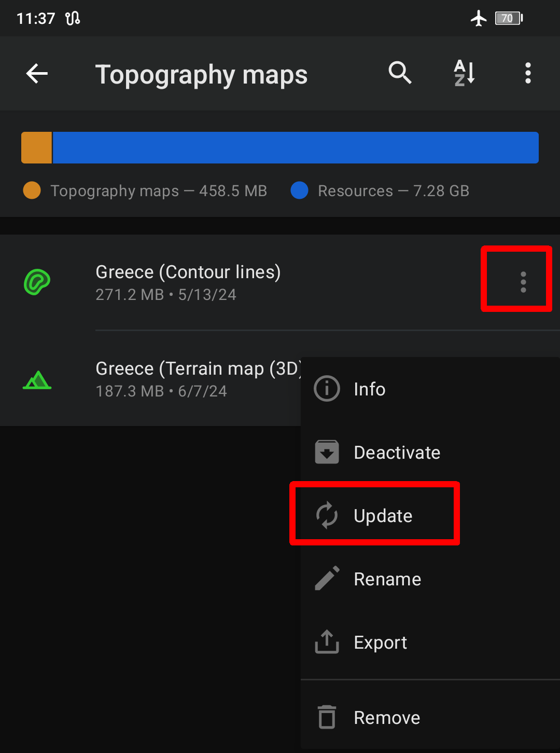
Task: Choose Rename from the context menu
Action: 430,579
